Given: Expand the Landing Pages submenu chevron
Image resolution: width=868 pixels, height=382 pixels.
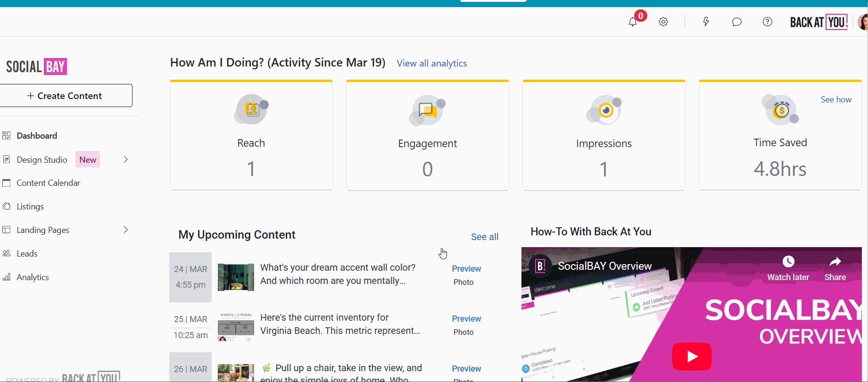Looking at the screenshot, I should [126, 230].
